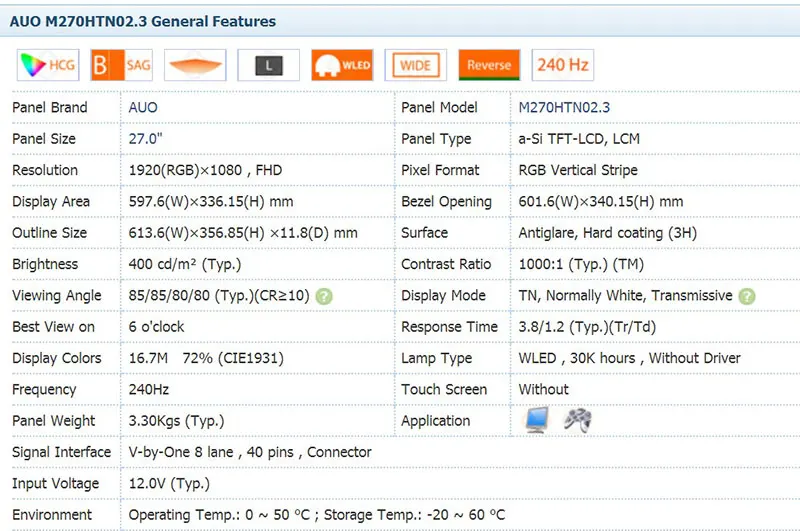Image resolution: width=800 pixels, height=531 pixels.
Task: Click the orange Reverse icon
Action: click(489, 65)
